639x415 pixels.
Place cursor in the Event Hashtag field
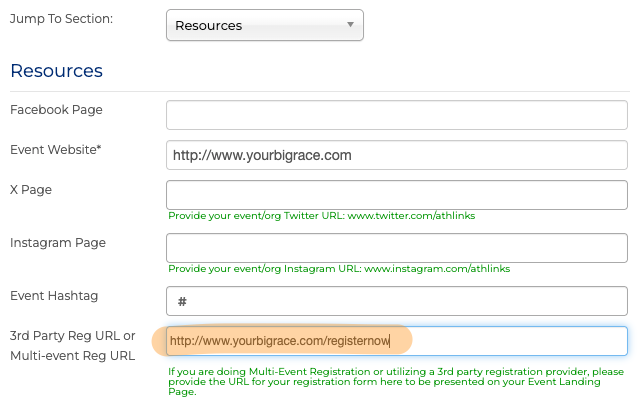click(x=396, y=301)
